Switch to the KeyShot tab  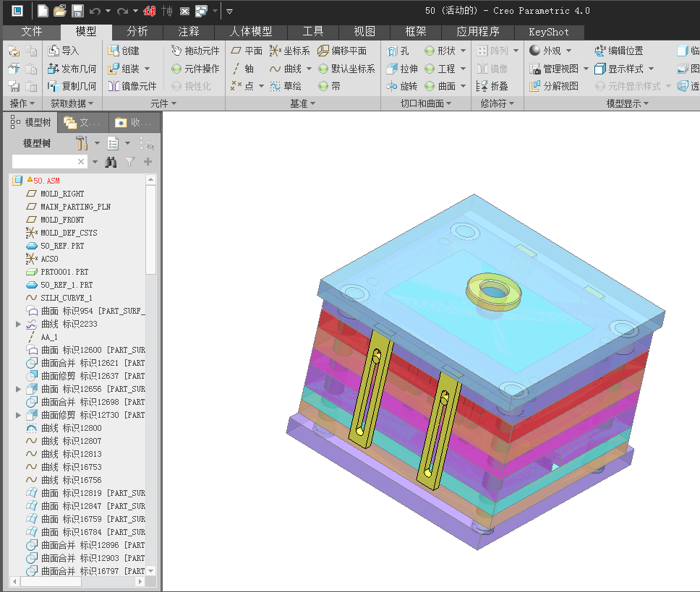tap(549, 32)
